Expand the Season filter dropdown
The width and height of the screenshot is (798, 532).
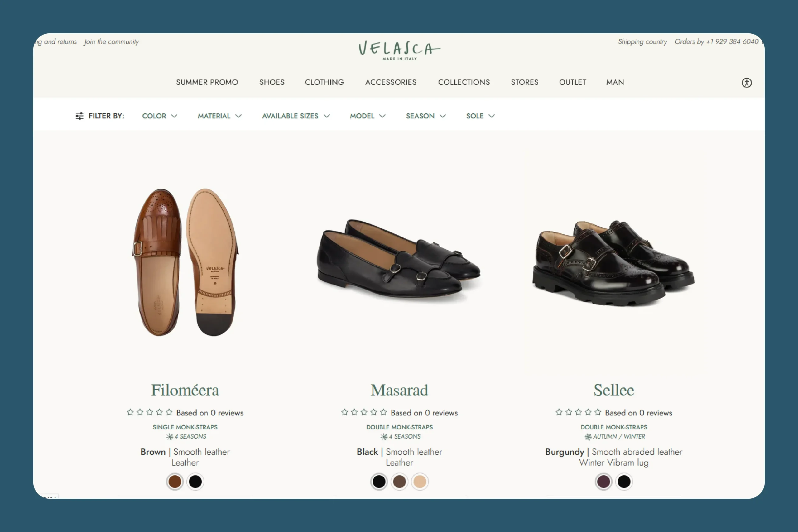click(x=425, y=116)
